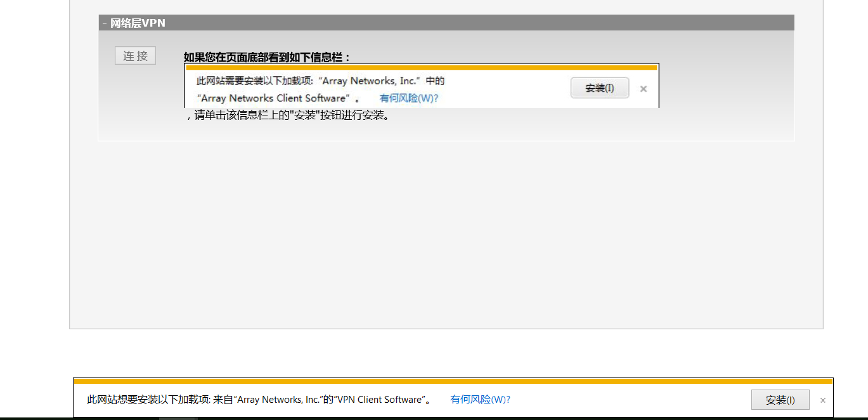Select the heading 如果您在页面底部看到如下信息栏：
Image resolution: width=868 pixels, height=420 pixels.
[x=267, y=57]
